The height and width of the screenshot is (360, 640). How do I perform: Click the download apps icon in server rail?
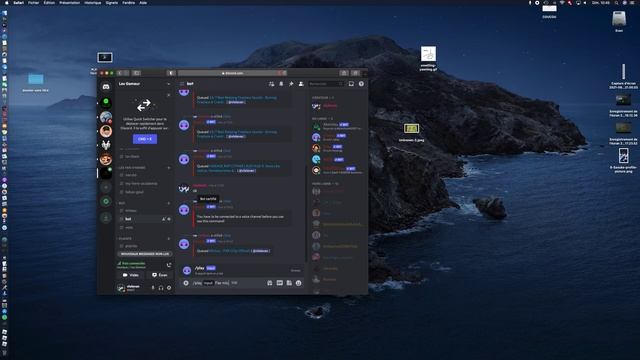[x=106, y=218]
